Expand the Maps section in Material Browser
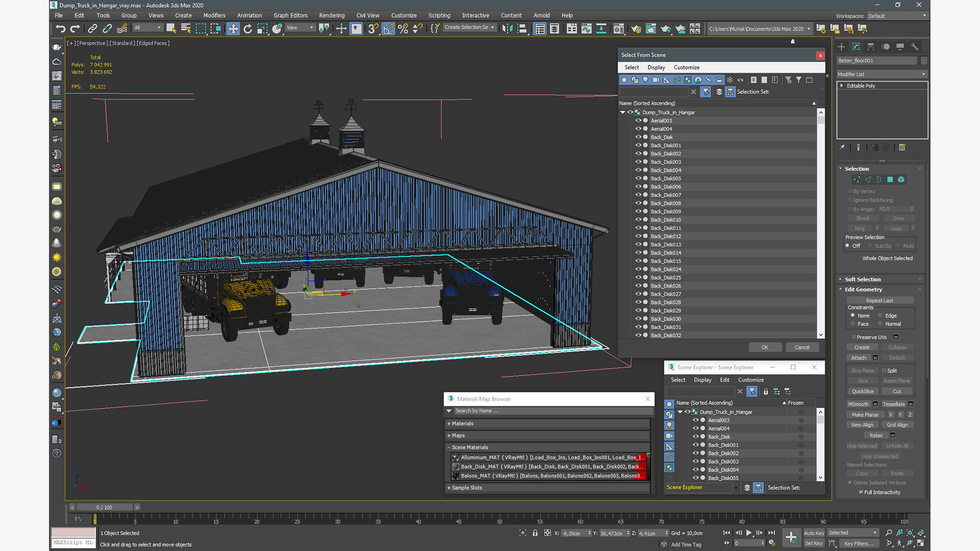Screen dimensions: 980x551 coord(548,436)
